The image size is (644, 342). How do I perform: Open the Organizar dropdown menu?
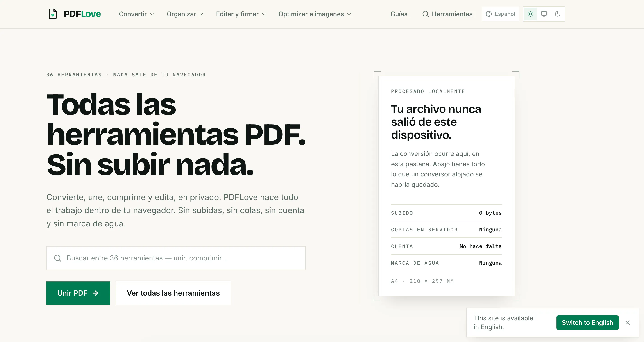pos(185,14)
